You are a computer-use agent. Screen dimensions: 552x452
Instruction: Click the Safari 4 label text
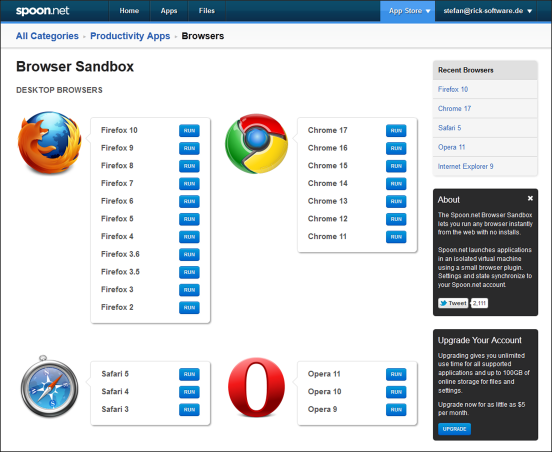115,391
